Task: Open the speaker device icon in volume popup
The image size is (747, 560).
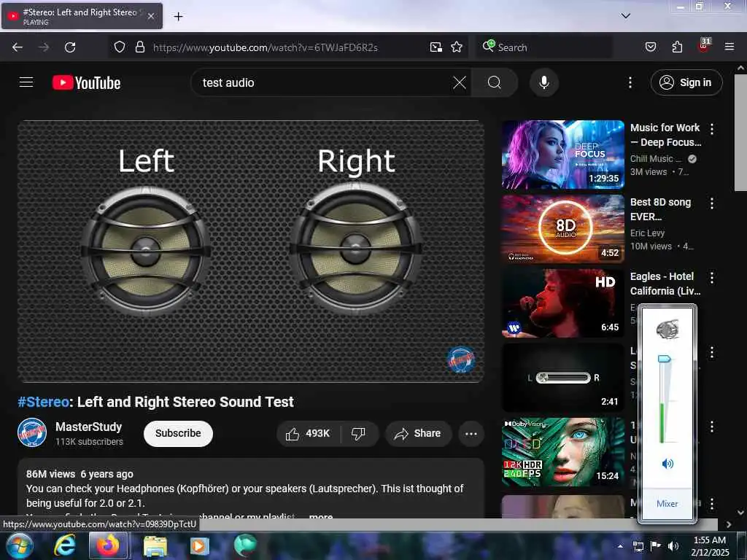Action: click(x=667, y=329)
